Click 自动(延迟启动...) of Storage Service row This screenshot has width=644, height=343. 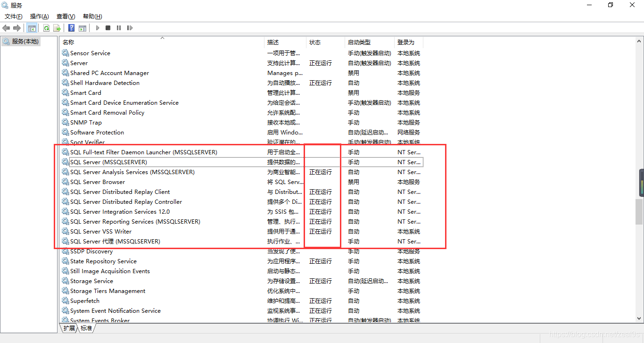tap(368, 281)
